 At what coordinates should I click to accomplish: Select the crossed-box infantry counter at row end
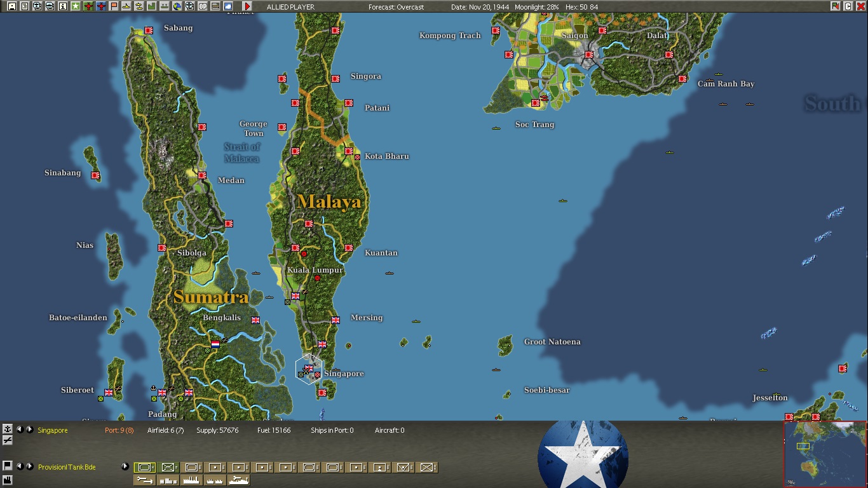(x=427, y=468)
